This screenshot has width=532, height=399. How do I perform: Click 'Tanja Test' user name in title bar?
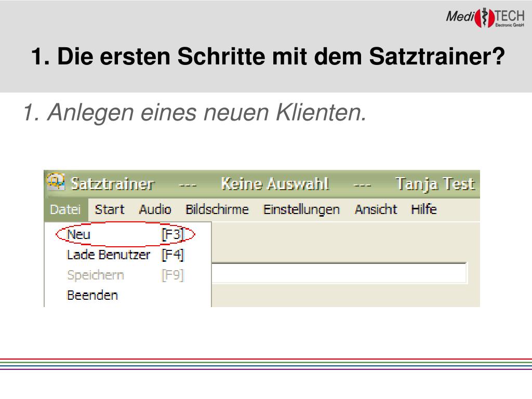(435, 184)
